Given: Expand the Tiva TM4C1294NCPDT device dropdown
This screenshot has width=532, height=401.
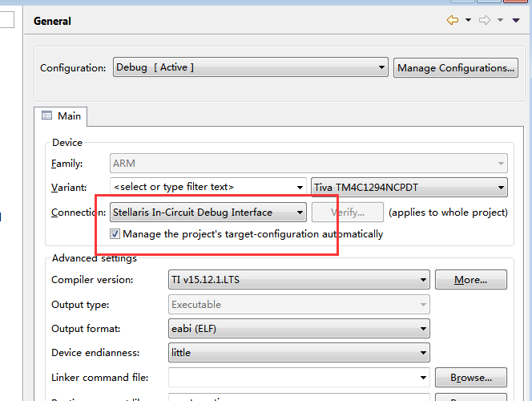Looking at the screenshot, I should tap(502, 187).
